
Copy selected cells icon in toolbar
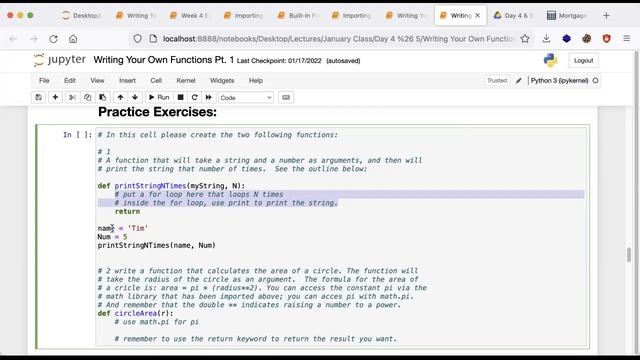tap(87, 98)
